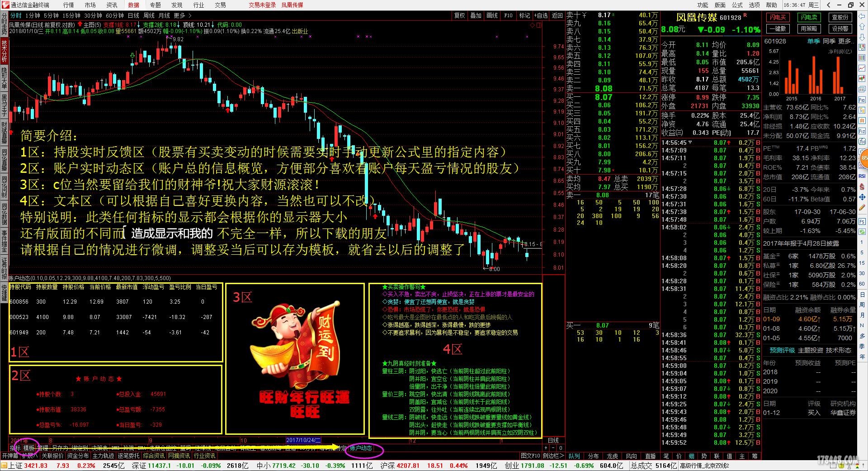Expand the 扩展 panel arrow

[30, 456]
